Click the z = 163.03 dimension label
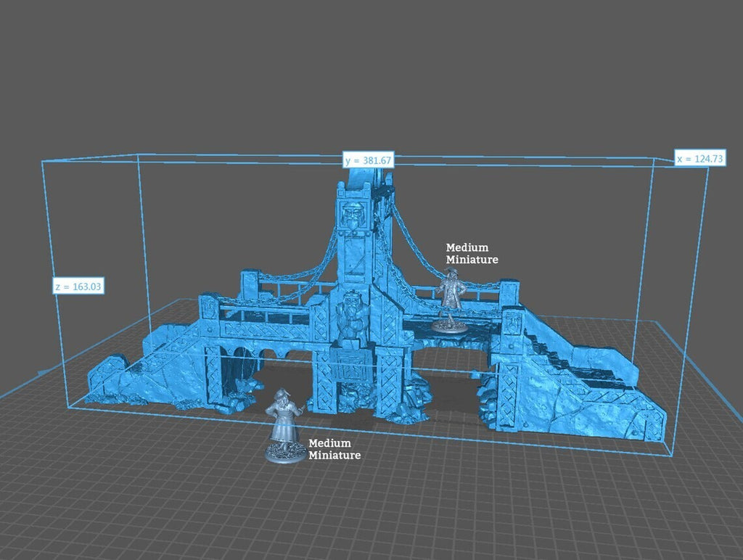 (x=78, y=287)
